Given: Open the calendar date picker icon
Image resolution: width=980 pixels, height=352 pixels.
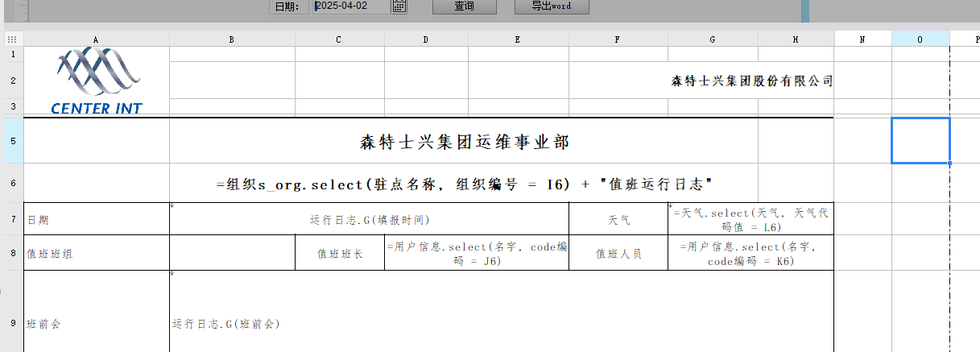Looking at the screenshot, I should (399, 6).
